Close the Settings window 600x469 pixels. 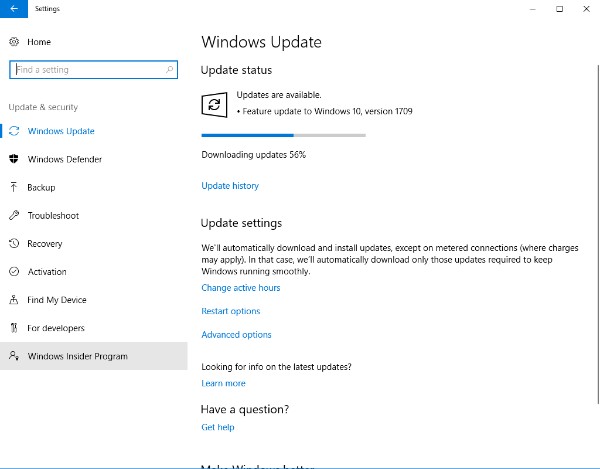(586, 9)
